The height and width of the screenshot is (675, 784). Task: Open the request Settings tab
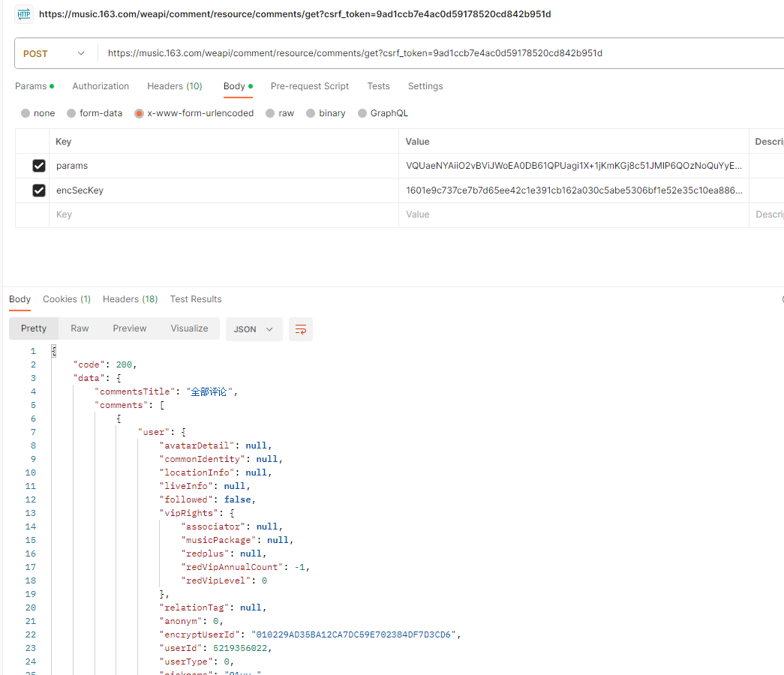[425, 86]
